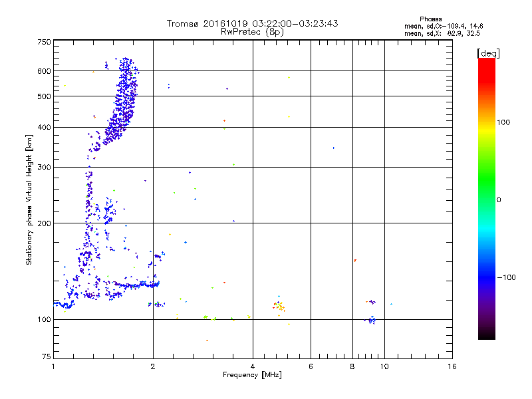Click the y-axis tick label "300"

(44, 168)
